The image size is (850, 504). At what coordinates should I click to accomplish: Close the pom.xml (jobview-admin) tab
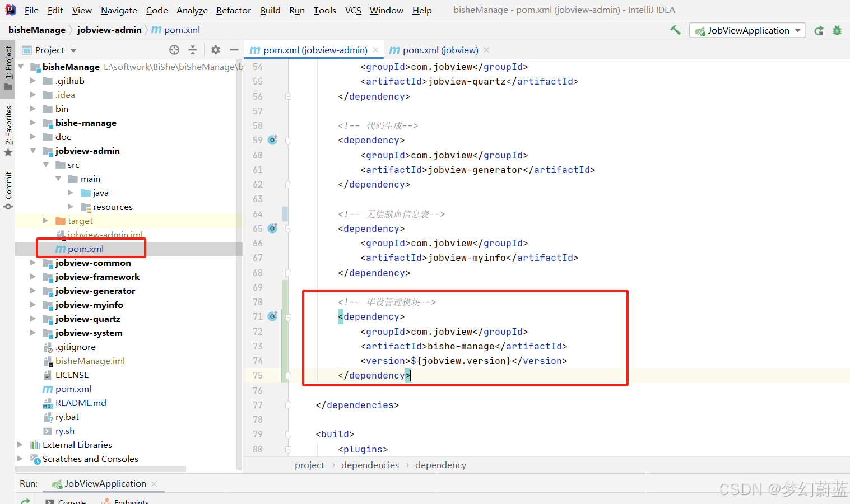point(375,50)
